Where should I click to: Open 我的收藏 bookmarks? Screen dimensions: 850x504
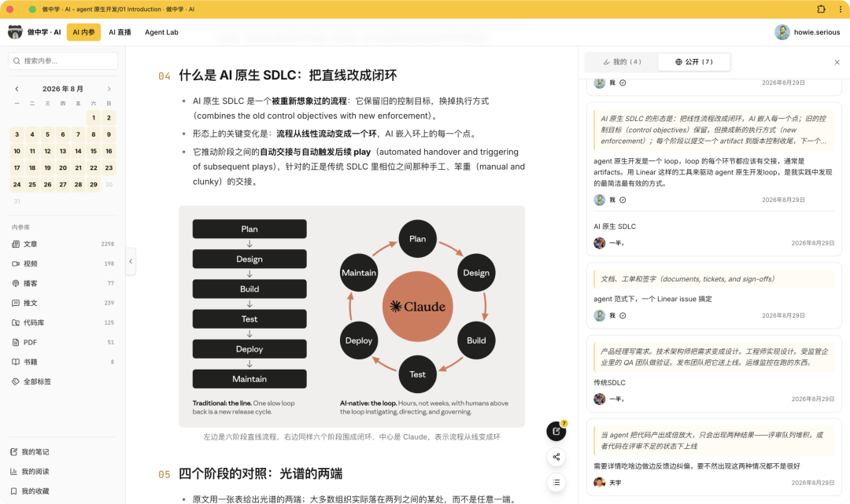point(62,491)
